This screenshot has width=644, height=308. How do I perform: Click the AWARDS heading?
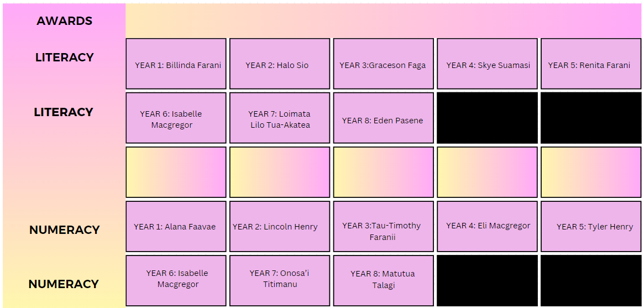point(65,21)
